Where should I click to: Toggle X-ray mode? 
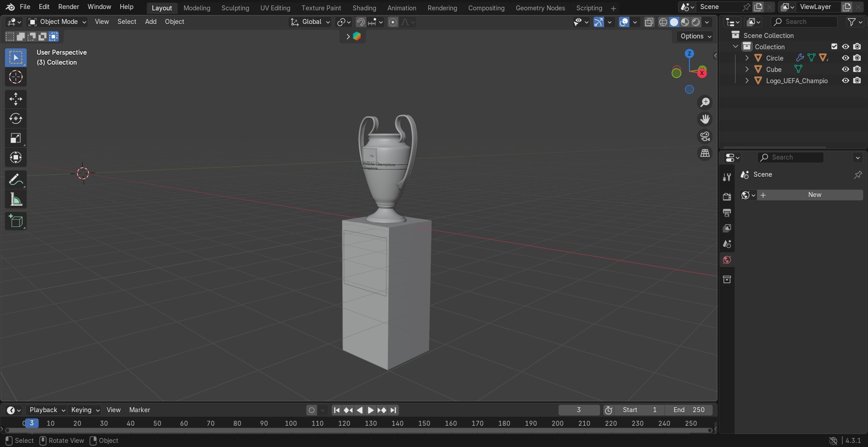pyautogui.click(x=649, y=22)
